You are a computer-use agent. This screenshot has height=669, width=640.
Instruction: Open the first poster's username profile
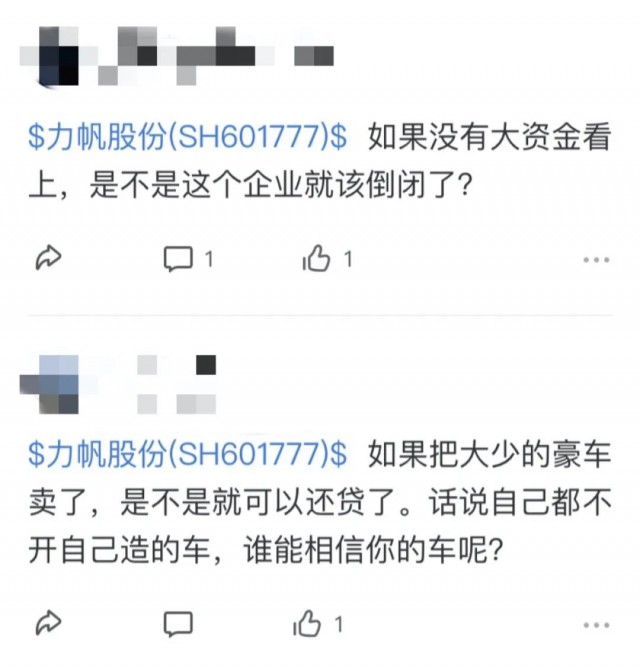215,56
